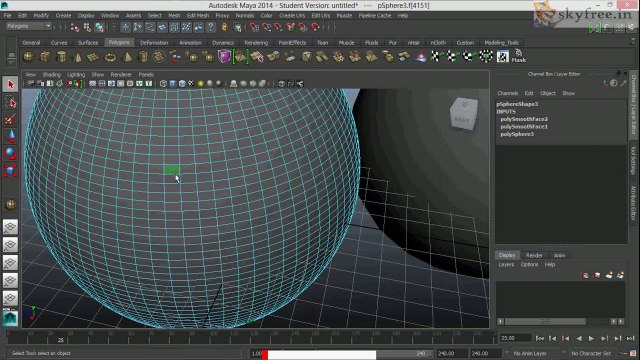This screenshot has height=360, width=640.
Task: Go to start of playback range
Action: pyautogui.click(x=540, y=338)
